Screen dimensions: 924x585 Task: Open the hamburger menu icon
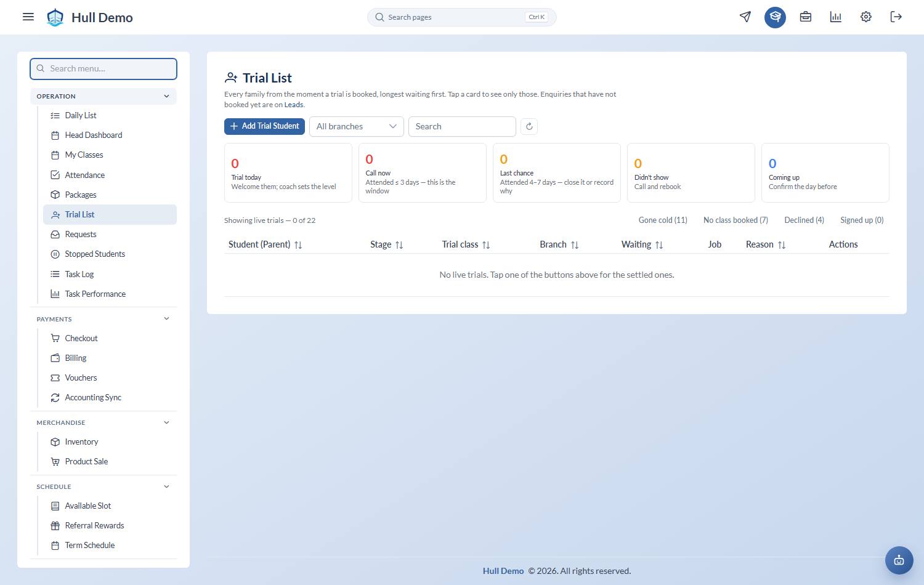[28, 17]
